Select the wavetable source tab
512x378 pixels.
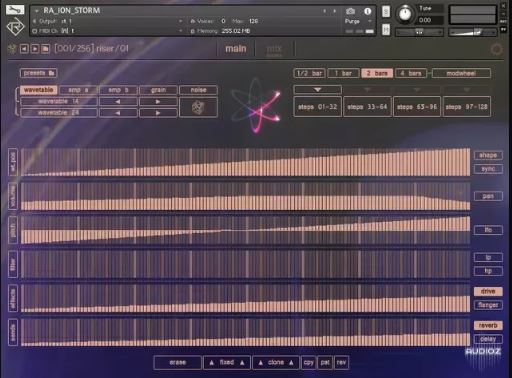tap(39, 90)
